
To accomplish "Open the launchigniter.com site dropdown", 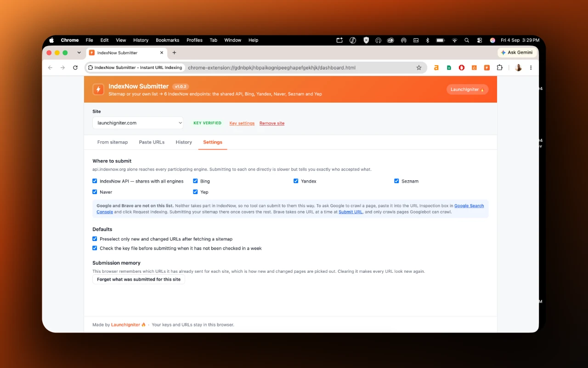I will 138,123.
